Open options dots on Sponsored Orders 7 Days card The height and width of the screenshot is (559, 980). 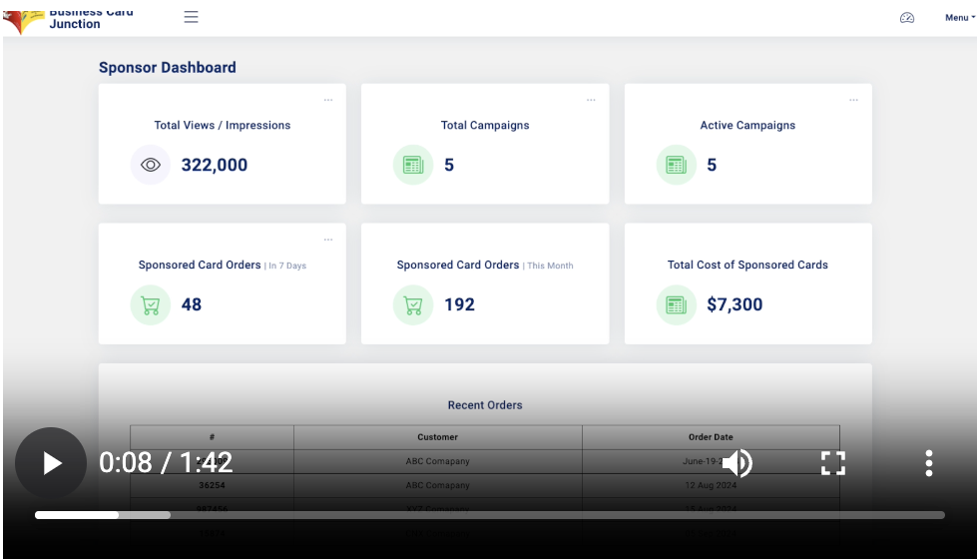328,240
